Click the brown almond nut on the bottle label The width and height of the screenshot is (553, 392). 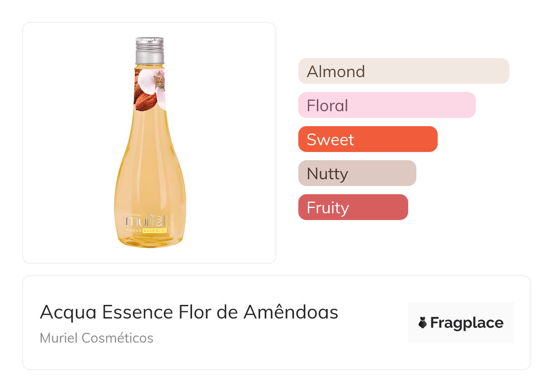(x=145, y=98)
